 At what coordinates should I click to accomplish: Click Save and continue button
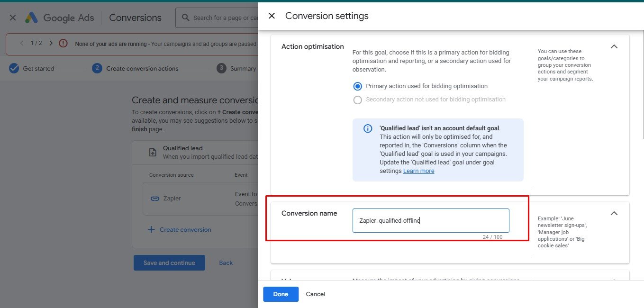[169, 263]
